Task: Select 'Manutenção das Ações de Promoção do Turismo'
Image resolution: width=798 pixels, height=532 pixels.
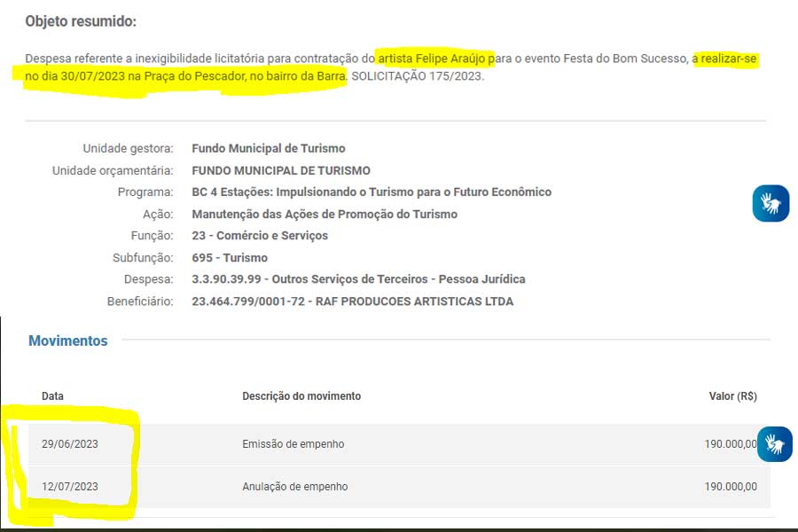Action: click(x=325, y=215)
